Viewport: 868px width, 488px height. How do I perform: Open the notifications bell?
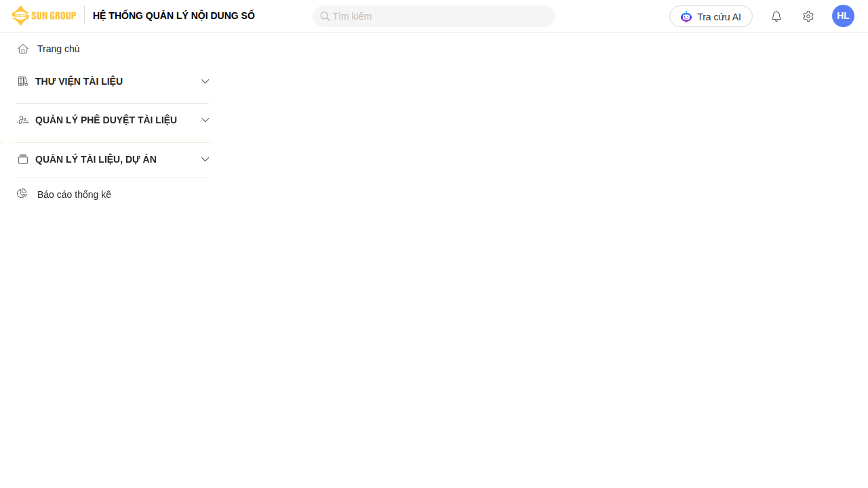776,16
